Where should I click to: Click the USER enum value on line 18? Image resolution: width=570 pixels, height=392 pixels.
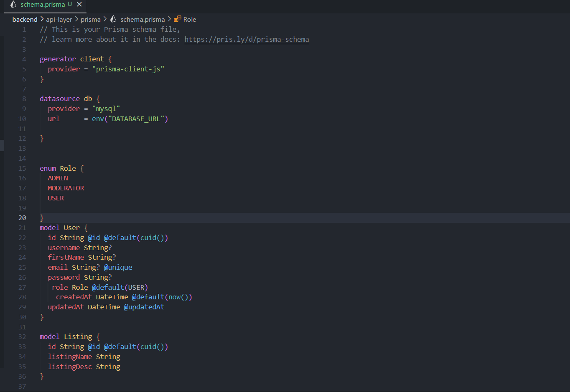56,198
